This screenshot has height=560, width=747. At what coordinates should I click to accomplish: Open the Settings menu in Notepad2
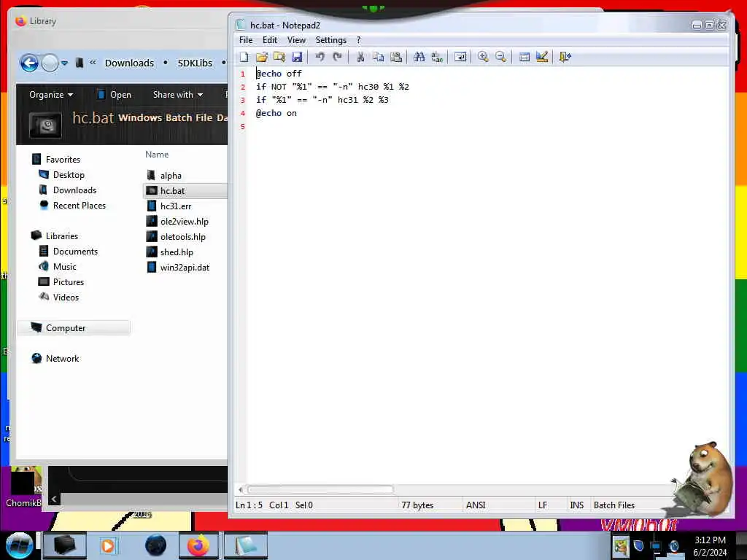[330, 40]
